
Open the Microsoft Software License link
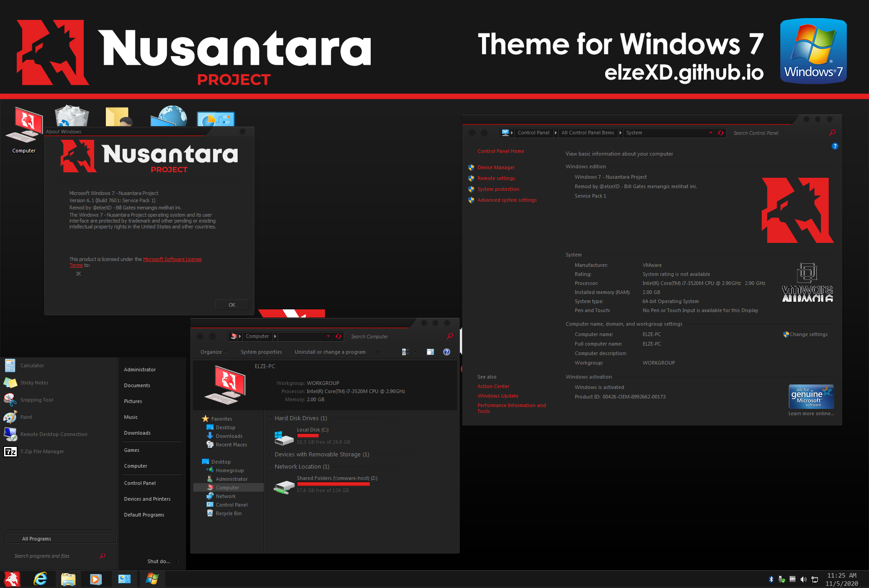[x=172, y=259]
